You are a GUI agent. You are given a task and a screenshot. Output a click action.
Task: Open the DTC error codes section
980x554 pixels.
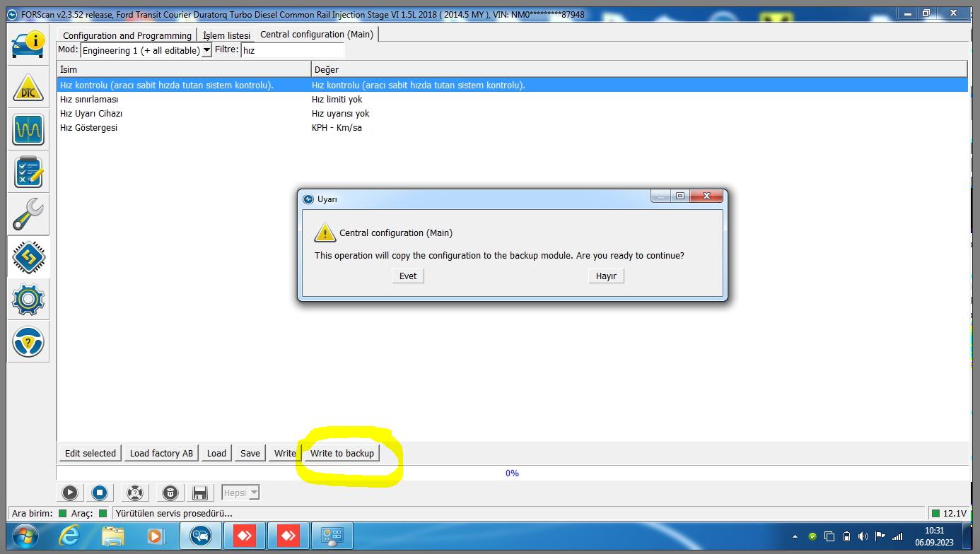click(x=28, y=88)
